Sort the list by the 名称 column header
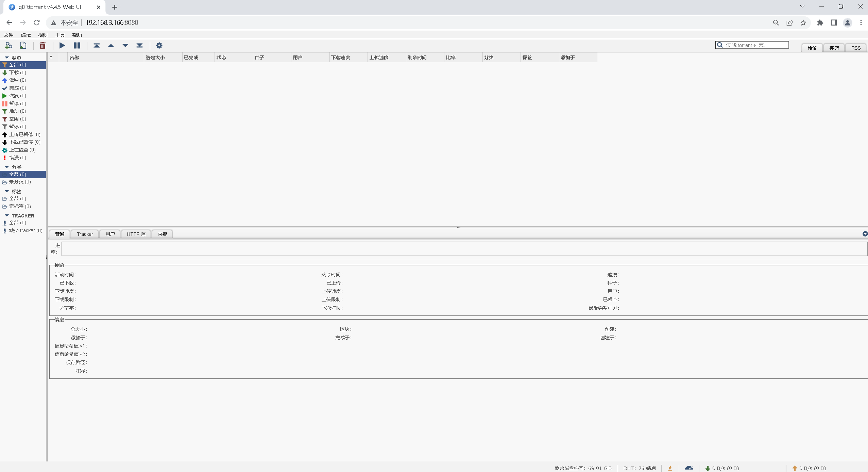Viewport: 868px width, 472px height. click(x=105, y=58)
